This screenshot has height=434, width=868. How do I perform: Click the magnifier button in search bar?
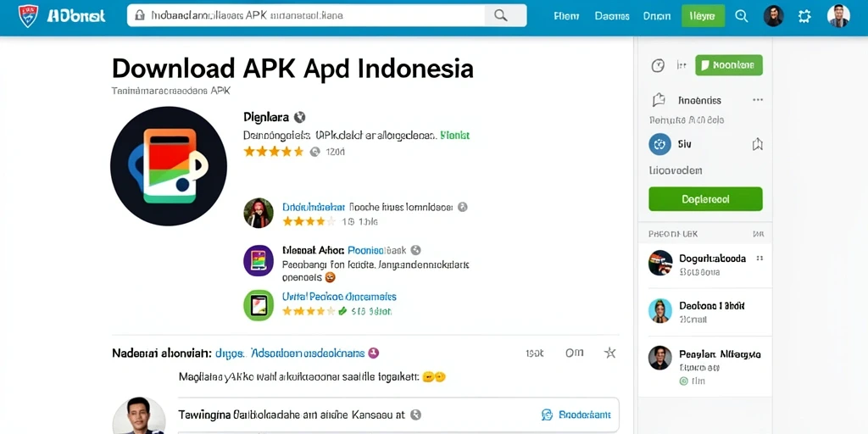501,15
